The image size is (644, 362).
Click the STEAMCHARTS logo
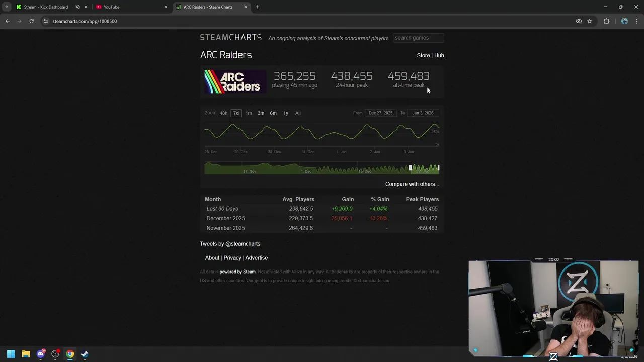coord(231,38)
